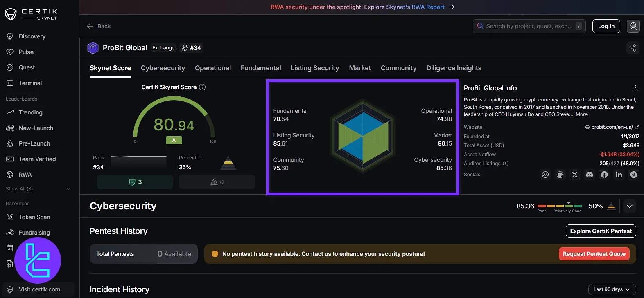Open the Token Scan resource
This screenshot has width=644, height=298.
tap(34, 217)
